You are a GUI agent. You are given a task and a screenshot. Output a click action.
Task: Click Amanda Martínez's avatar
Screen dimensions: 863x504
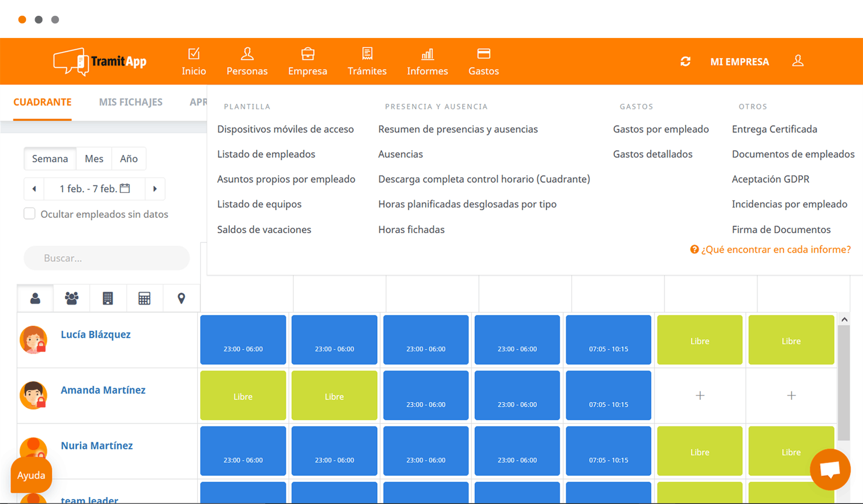[x=33, y=395]
